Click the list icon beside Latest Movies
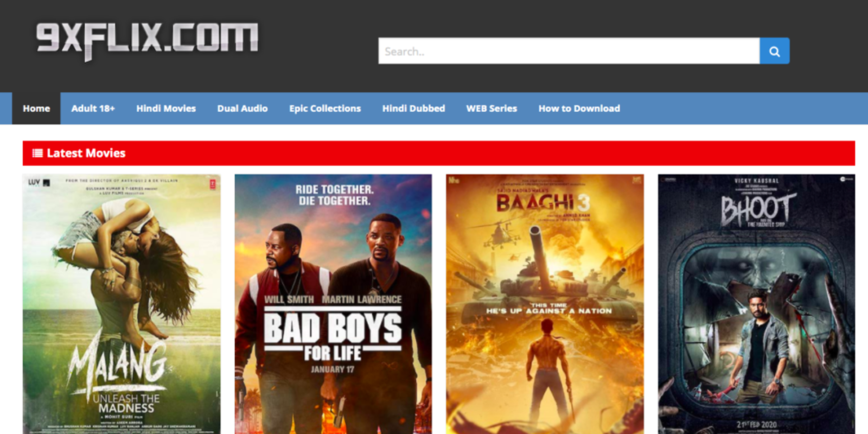The height and width of the screenshot is (434, 868). pyautogui.click(x=37, y=153)
